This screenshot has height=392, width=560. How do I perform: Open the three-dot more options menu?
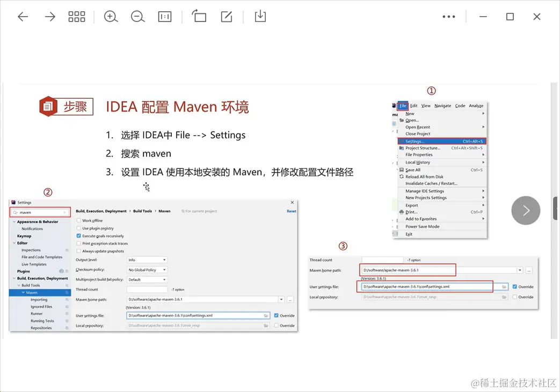pyautogui.click(x=448, y=17)
